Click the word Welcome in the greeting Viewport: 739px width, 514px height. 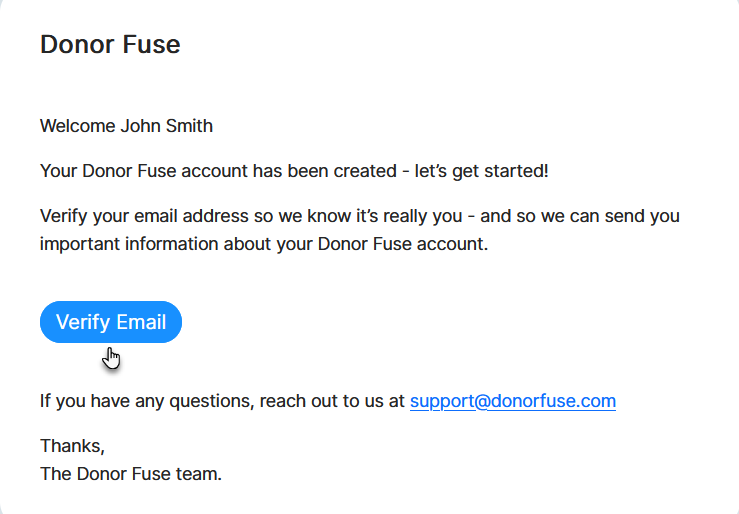(78, 126)
